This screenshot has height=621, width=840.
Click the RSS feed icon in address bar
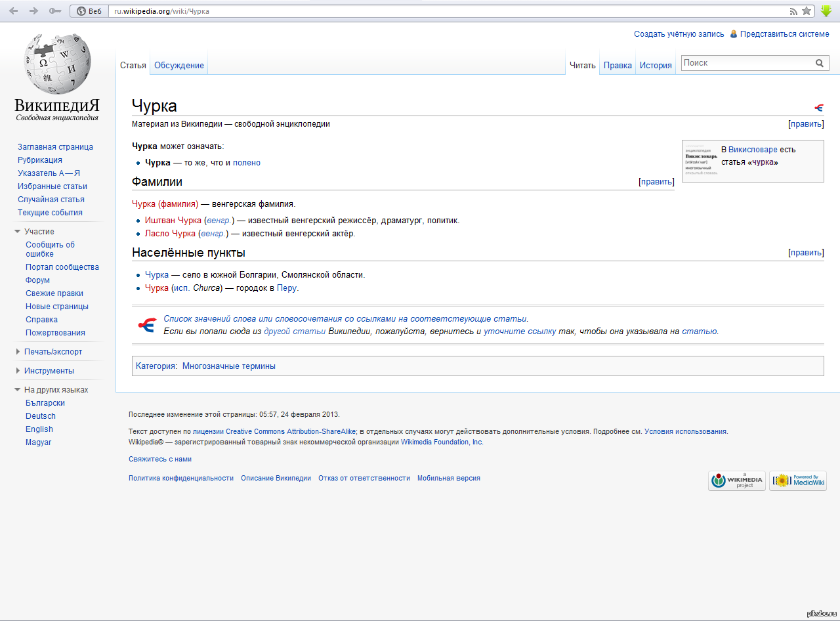(x=793, y=11)
